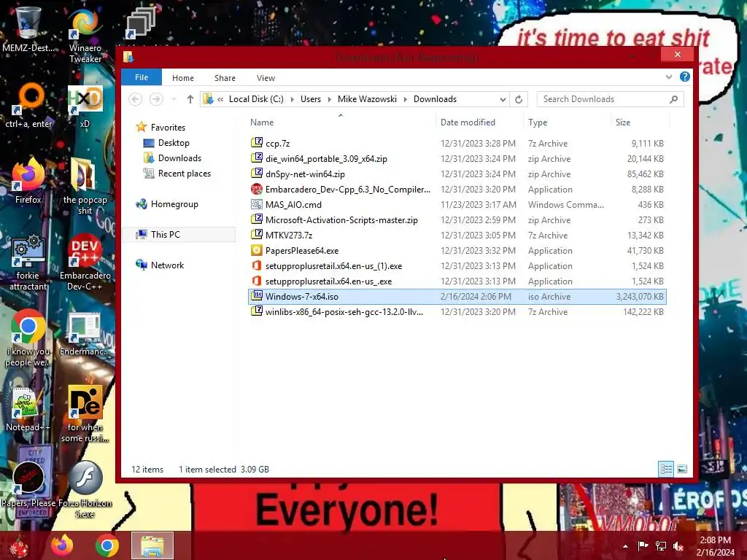The height and width of the screenshot is (560, 747).
Task: Sort files by Name column header
Action: (x=341, y=122)
